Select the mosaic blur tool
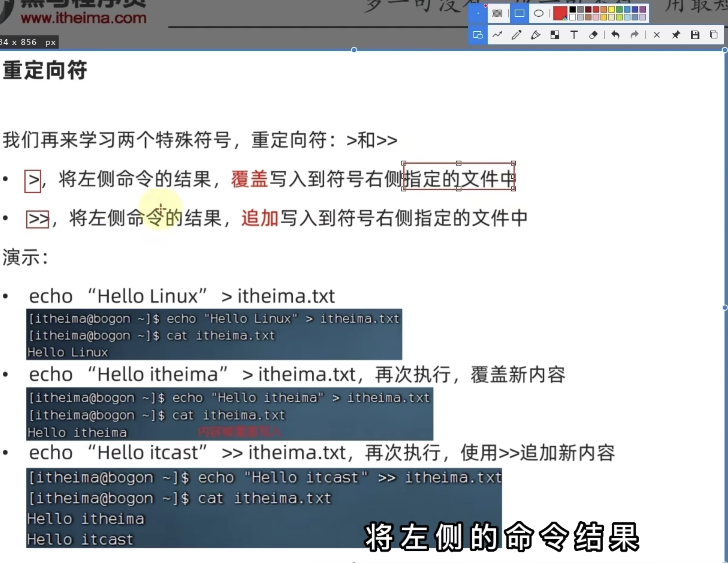The height and width of the screenshot is (563, 728). coord(555,35)
